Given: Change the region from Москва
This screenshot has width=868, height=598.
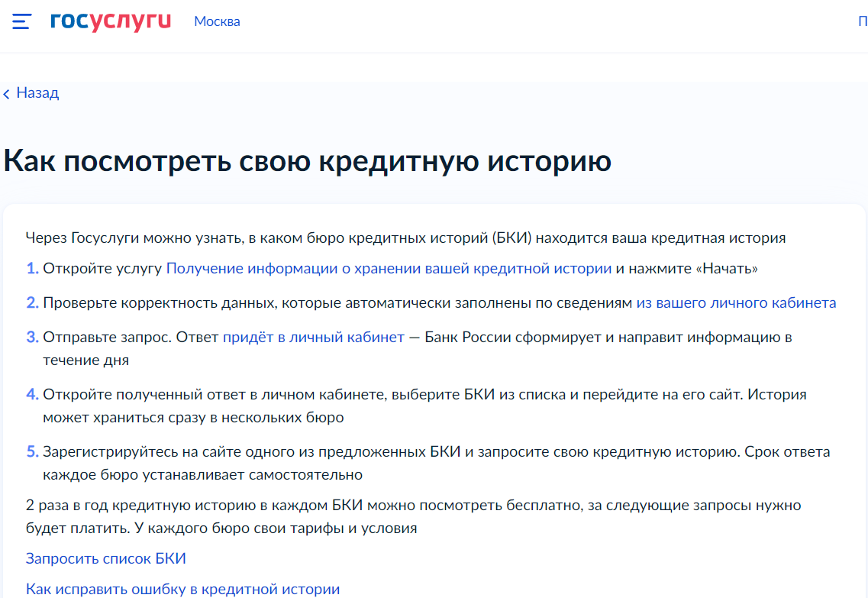Looking at the screenshot, I should [217, 21].
